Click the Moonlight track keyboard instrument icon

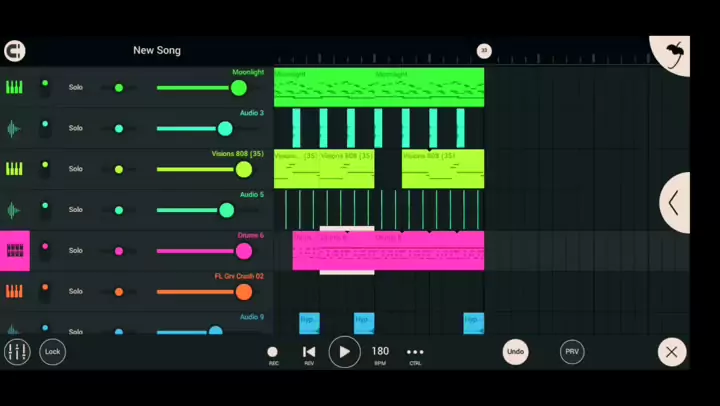click(14, 87)
